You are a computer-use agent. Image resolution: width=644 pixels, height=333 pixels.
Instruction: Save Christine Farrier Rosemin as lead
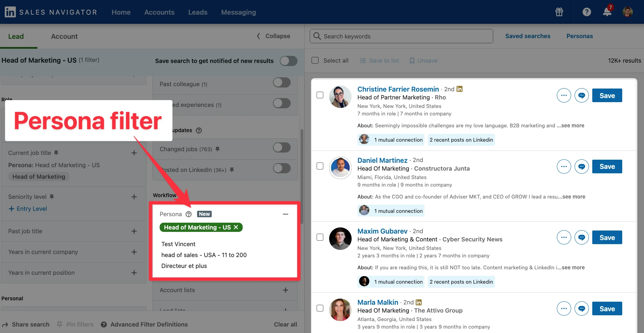(x=607, y=95)
